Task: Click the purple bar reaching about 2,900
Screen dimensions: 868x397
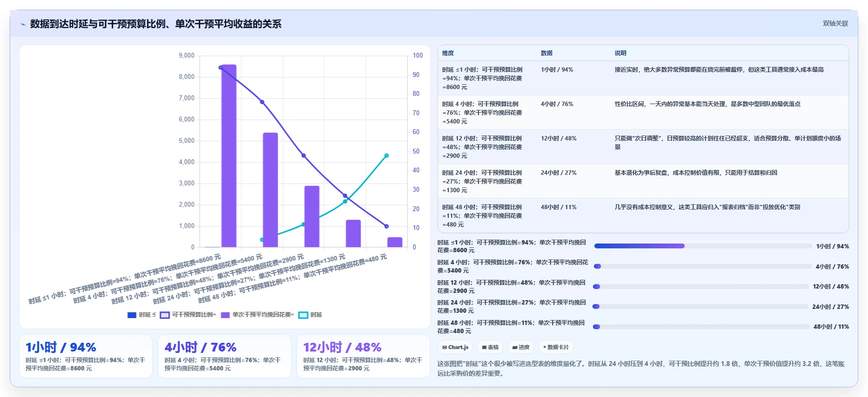Action: tap(312, 216)
